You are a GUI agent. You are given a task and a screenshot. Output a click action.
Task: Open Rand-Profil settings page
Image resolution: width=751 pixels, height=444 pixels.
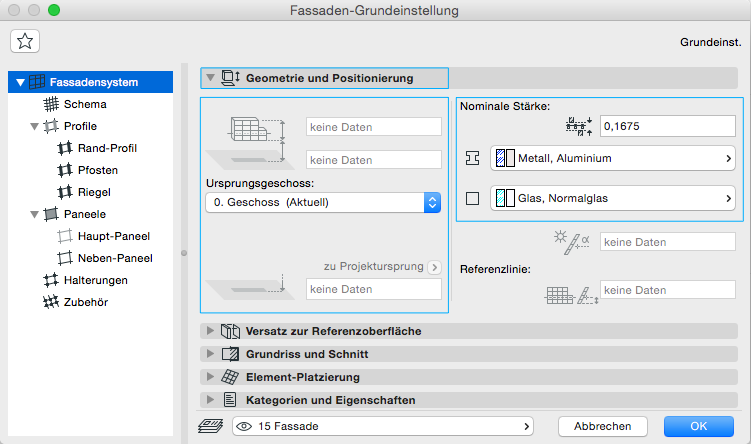coord(107,148)
